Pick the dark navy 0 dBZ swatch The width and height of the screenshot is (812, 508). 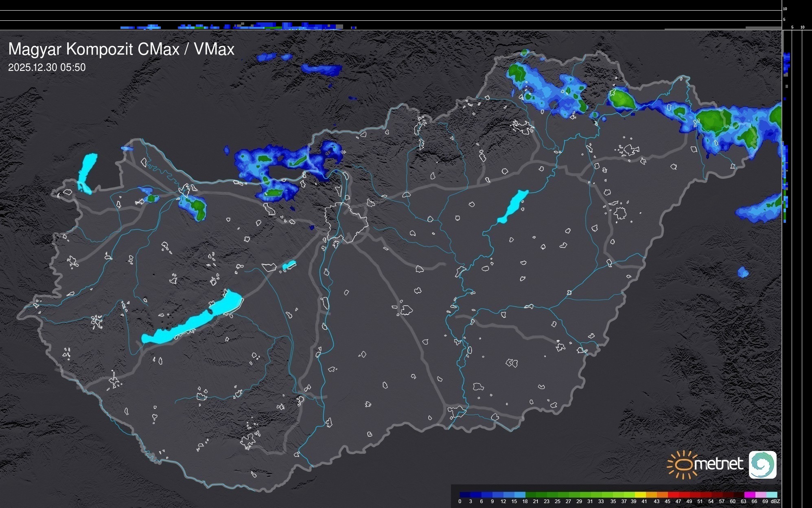point(465,495)
